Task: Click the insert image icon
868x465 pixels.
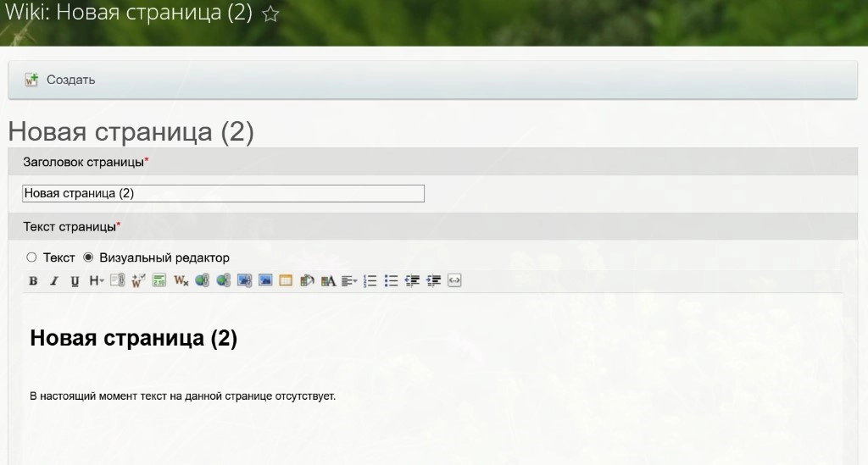Action: [x=265, y=281]
